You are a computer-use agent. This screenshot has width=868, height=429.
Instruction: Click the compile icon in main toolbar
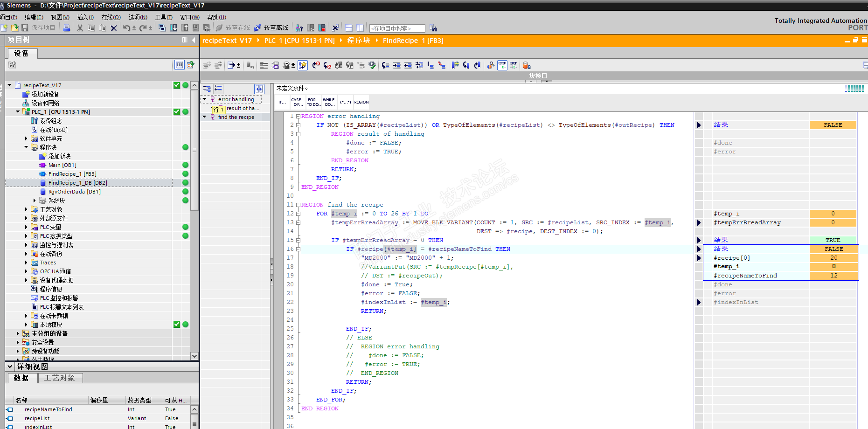[162, 28]
